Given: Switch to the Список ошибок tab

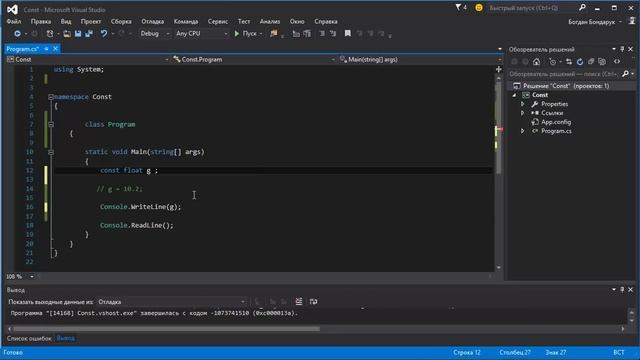Looking at the screenshot, I should point(29,338).
